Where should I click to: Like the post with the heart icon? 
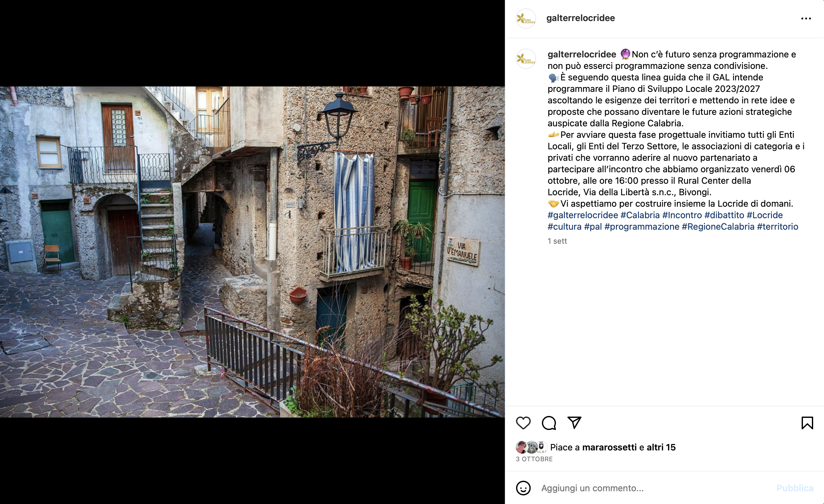(523, 423)
